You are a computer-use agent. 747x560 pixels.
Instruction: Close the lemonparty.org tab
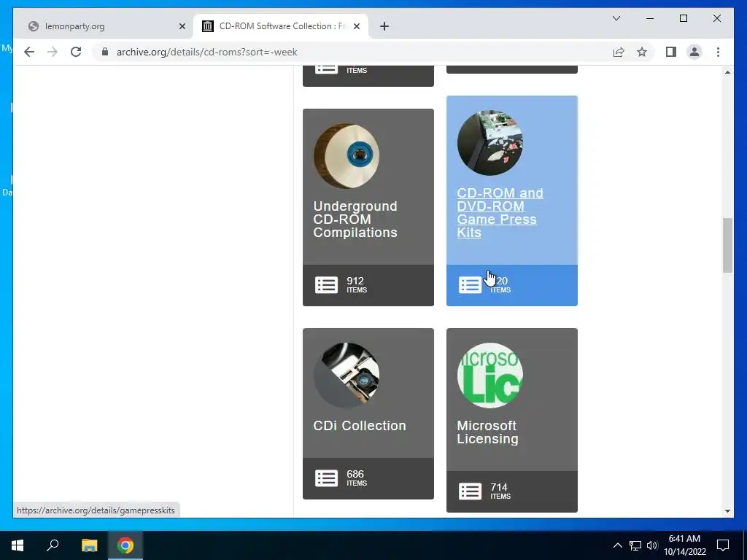click(182, 26)
